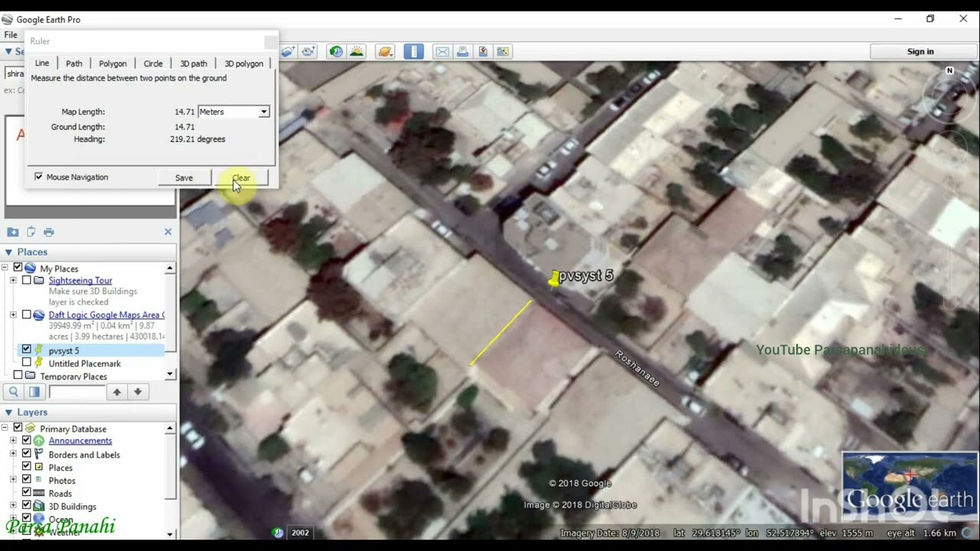Check the Untitled Placemark checkbox
Screen dimensions: 980x551
coord(26,363)
